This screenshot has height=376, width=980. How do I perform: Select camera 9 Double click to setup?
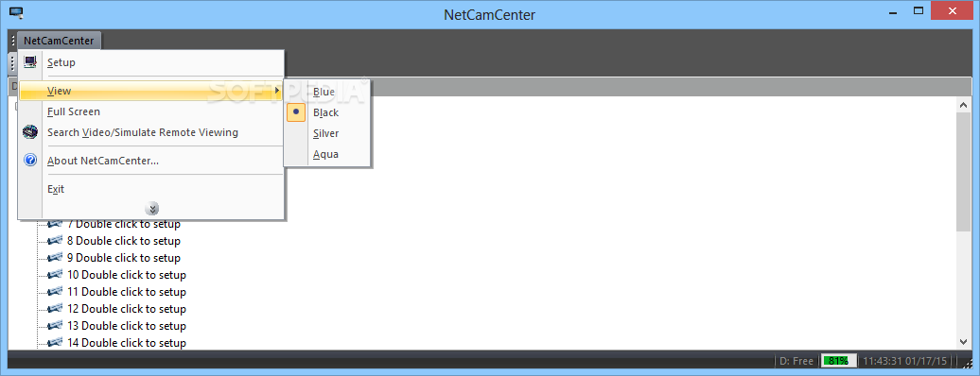(123, 257)
